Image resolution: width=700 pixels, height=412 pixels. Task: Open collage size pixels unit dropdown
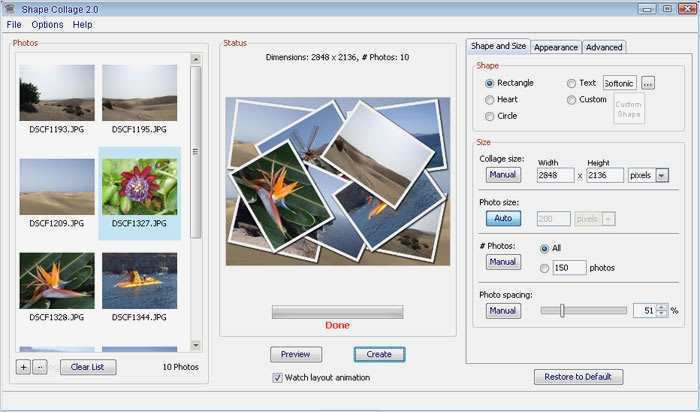(x=662, y=175)
